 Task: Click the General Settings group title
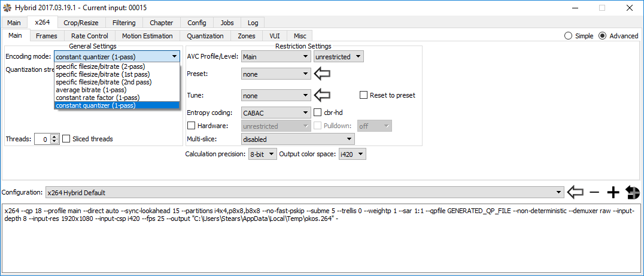tap(92, 46)
